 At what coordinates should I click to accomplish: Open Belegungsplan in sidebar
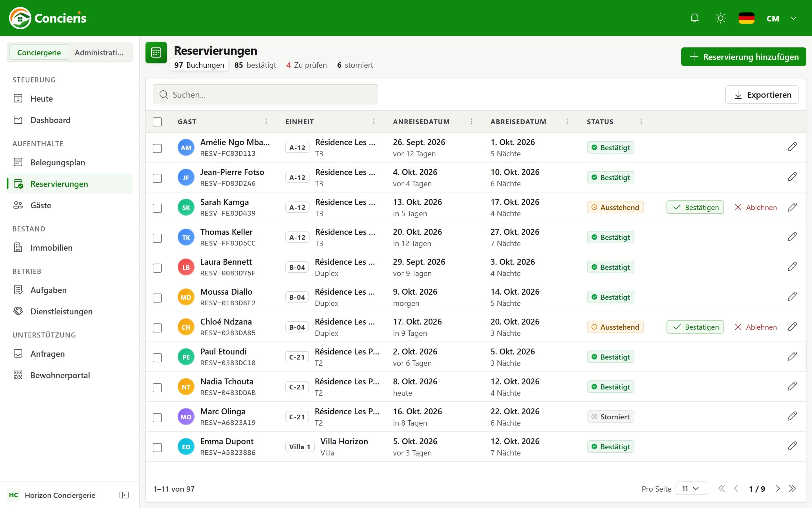point(70,162)
